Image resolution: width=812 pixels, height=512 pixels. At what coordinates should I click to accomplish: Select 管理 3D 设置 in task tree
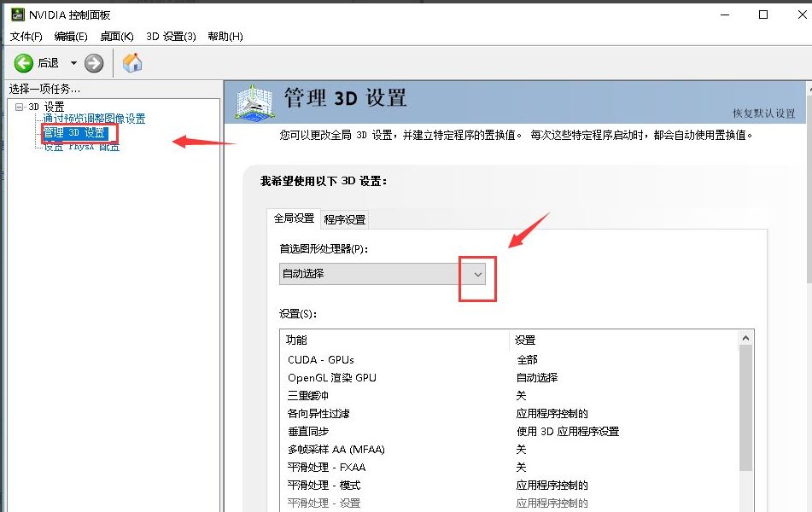point(75,133)
